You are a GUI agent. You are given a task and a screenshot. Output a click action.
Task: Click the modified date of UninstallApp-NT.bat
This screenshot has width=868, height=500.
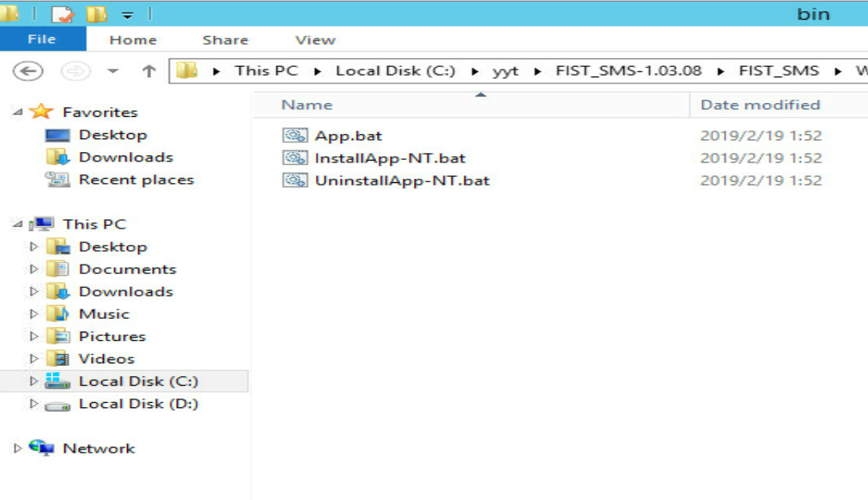[x=761, y=180]
